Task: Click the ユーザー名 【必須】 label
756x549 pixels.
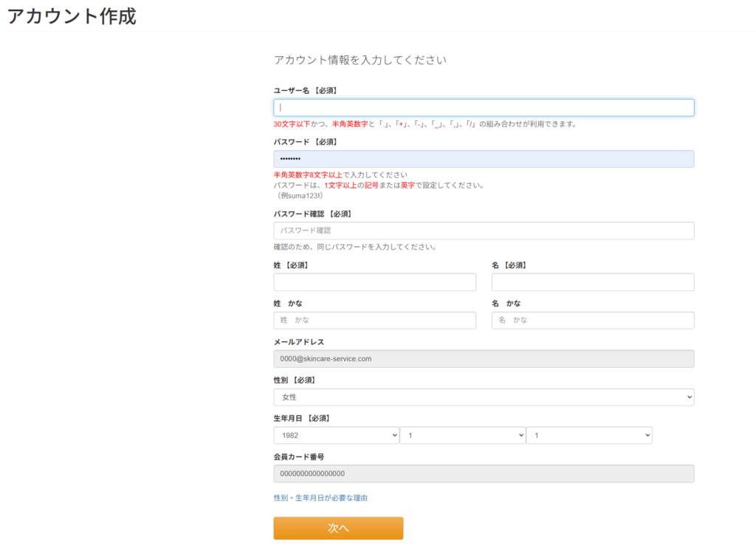Action: [x=306, y=90]
